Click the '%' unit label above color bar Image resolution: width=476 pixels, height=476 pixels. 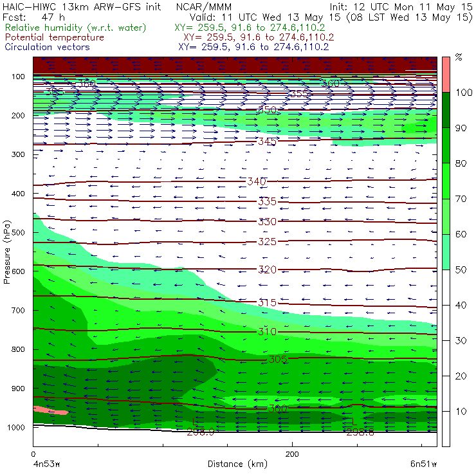(x=459, y=57)
